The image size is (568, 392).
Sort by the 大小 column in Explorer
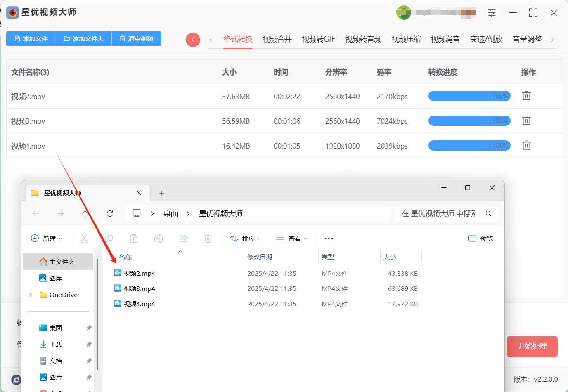pyautogui.click(x=390, y=257)
